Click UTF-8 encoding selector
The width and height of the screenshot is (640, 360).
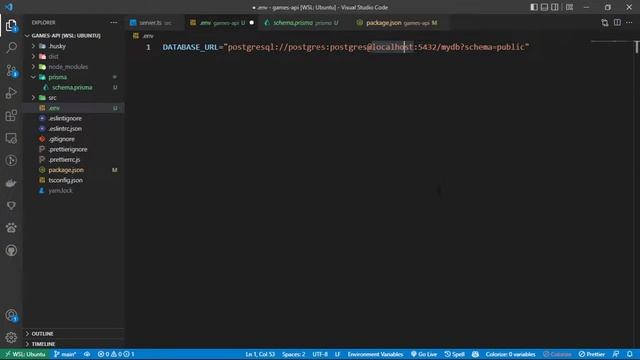[320, 354]
